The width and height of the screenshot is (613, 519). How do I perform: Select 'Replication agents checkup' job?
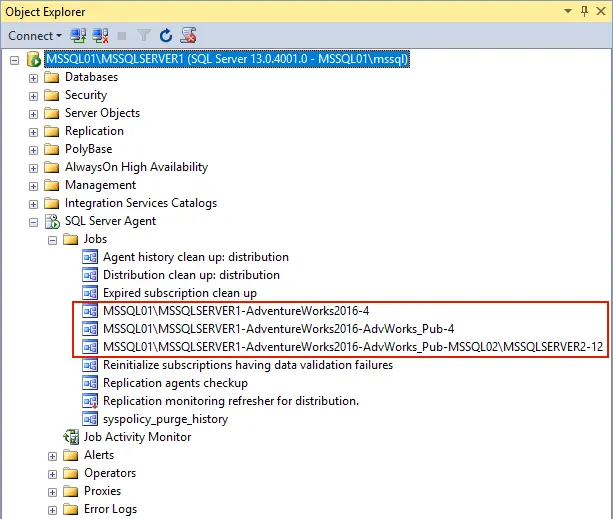[175, 383]
